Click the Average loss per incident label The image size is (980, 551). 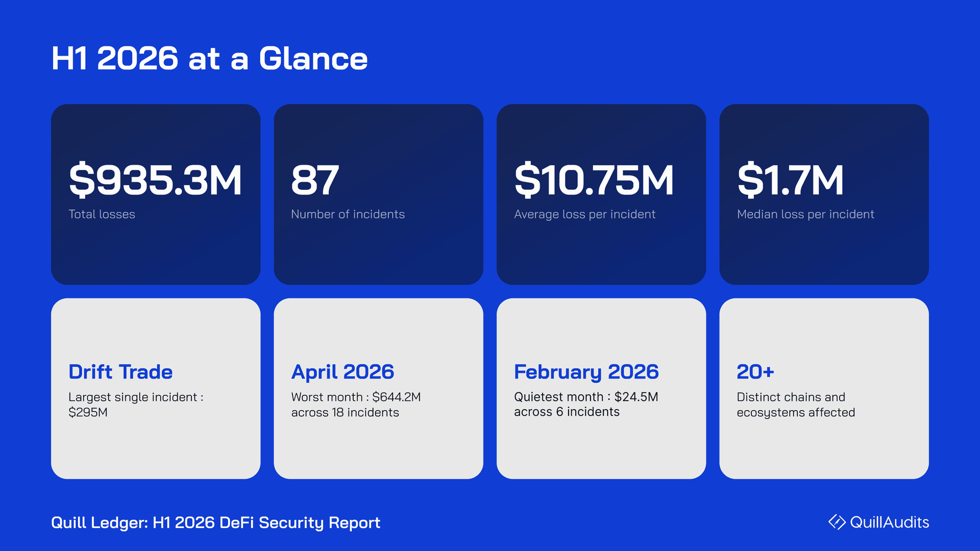click(x=584, y=215)
